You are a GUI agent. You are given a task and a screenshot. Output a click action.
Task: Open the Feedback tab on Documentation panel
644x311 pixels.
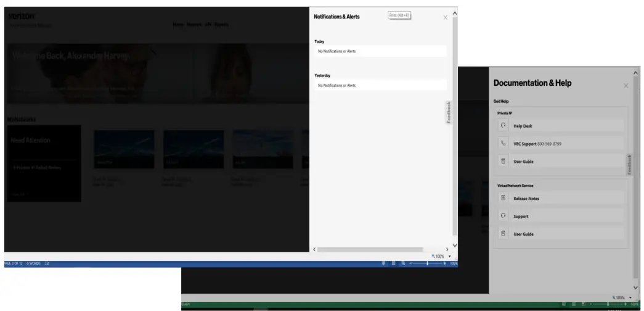pyautogui.click(x=630, y=165)
